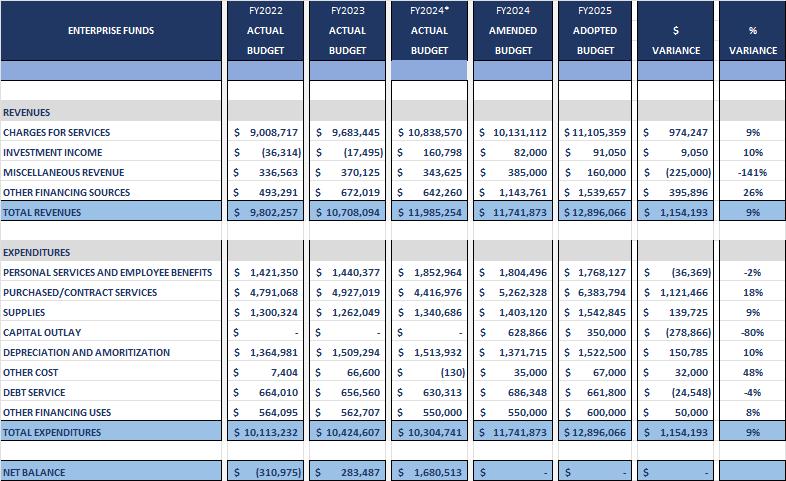Select the FY2024 other cost (130) cell
The height and width of the screenshot is (481, 786).
pyautogui.click(x=430, y=373)
